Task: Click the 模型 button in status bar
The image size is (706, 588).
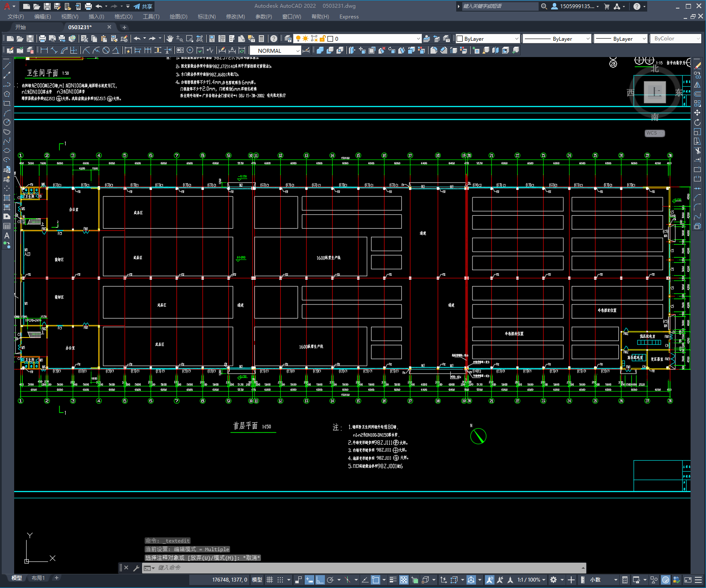Action: (257, 580)
